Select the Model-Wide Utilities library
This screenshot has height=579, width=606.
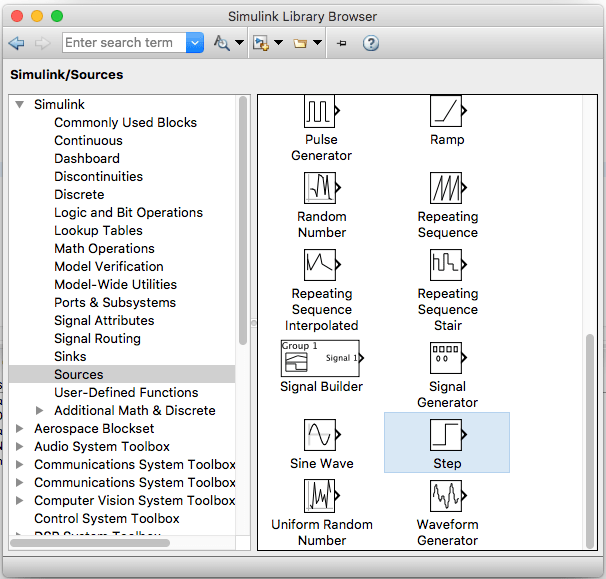pyautogui.click(x=116, y=284)
